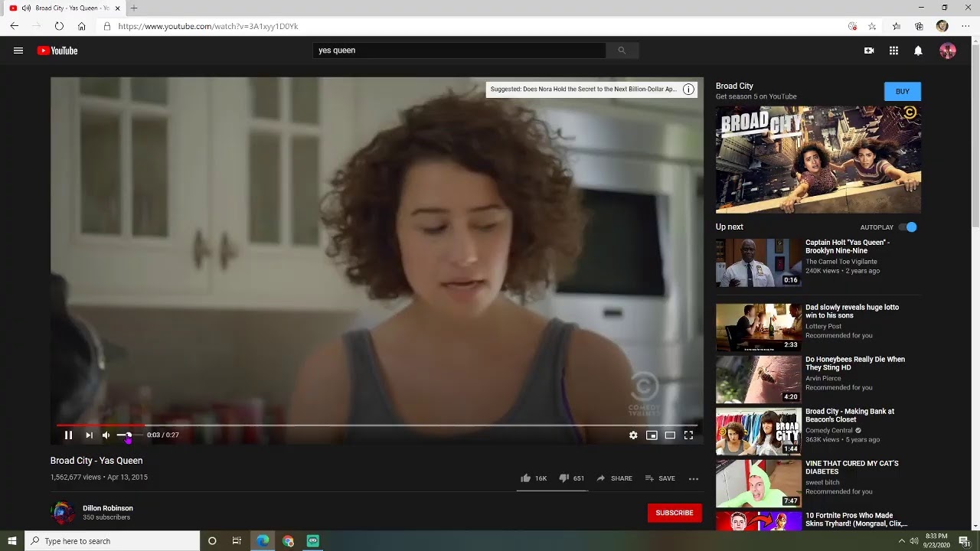The width and height of the screenshot is (980, 551).
Task: Open Dillon Robinson channel avatar
Action: 63,513
